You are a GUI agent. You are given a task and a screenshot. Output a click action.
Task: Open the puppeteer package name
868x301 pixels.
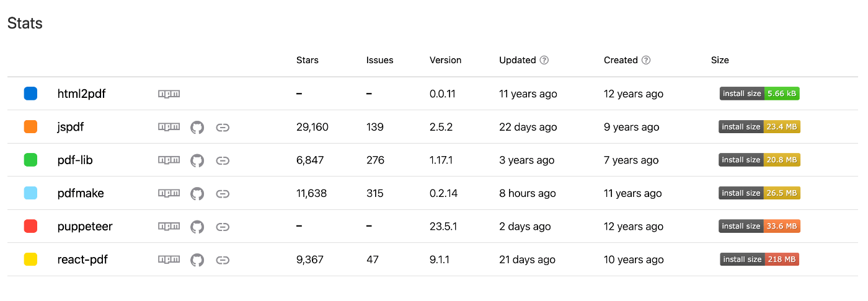click(x=85, y=227)
